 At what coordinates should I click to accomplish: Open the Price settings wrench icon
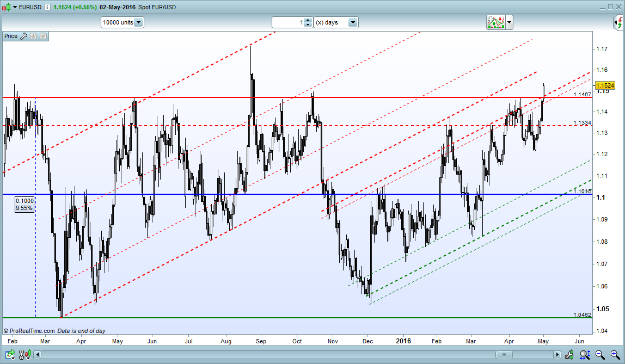click(23, 36)
